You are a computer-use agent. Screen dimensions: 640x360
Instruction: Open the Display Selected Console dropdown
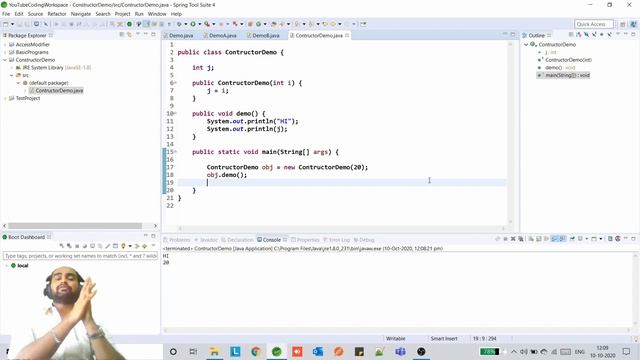[587, 239]
